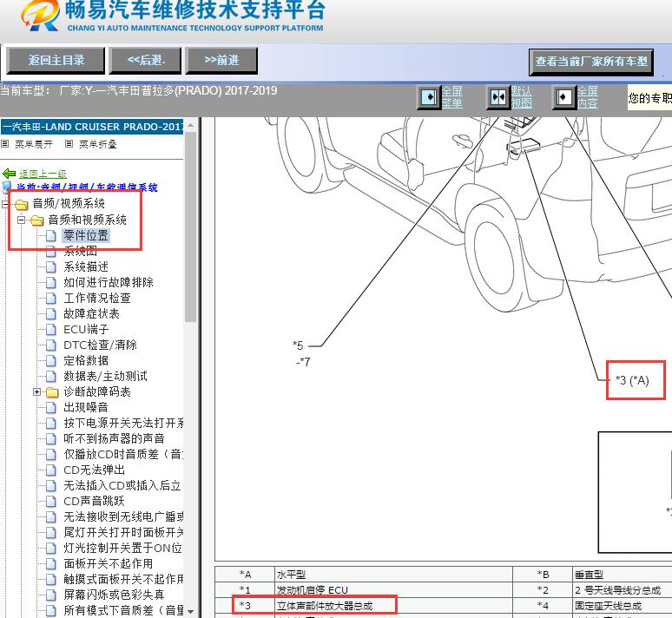
Task: Click the document icon beside 工作情况检查
Action: 51,299
